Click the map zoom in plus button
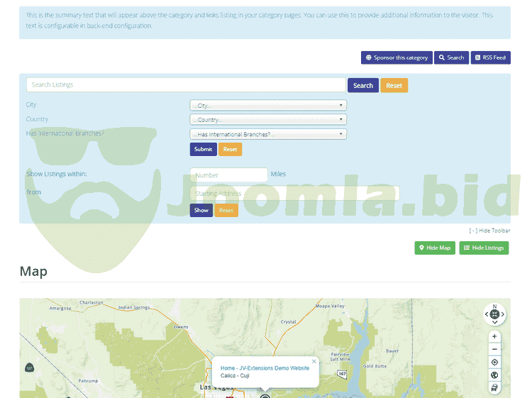The width and height of the screenshot is (532, 398). [x=494, y=336]
